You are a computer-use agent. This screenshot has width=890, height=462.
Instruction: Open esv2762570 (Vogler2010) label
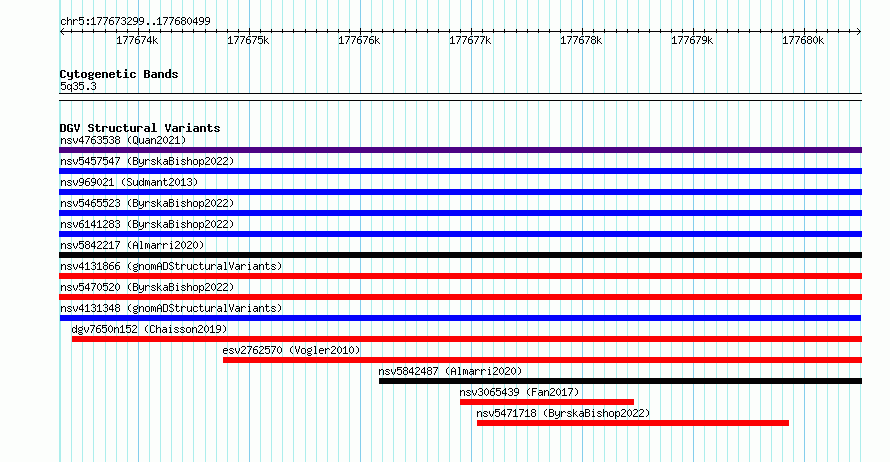tap(291, 350)
